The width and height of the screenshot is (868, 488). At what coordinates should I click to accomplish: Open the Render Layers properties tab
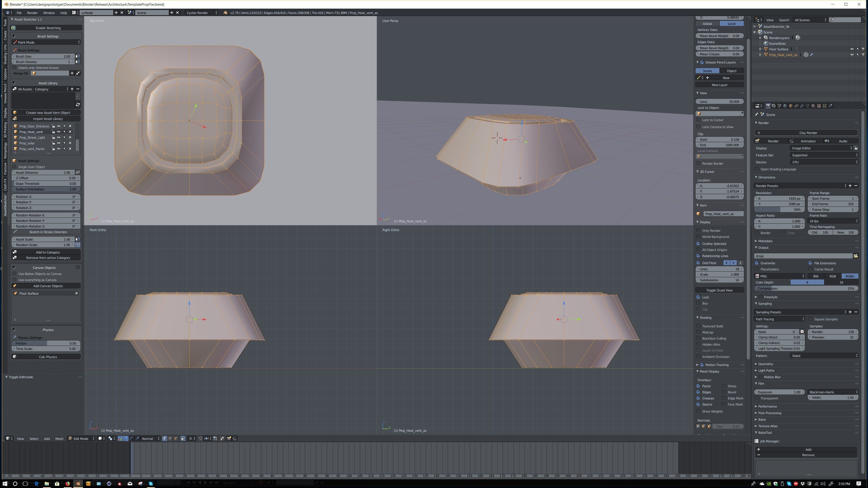tap(774, 106)
